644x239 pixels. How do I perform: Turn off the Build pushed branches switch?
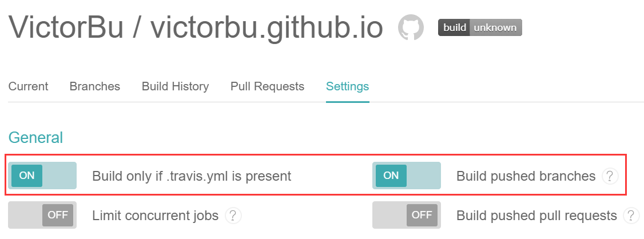click(407, 176)
